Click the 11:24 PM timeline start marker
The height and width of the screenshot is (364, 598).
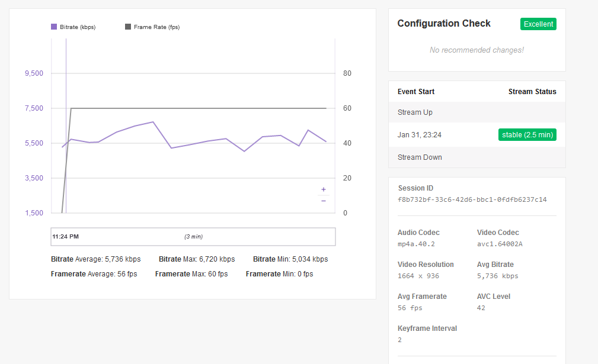coord(65,237)
